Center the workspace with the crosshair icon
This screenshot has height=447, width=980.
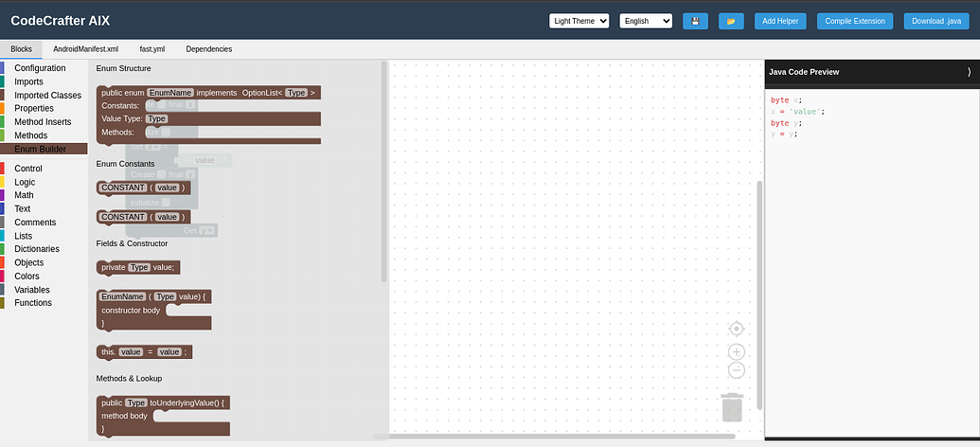(737, 329)
